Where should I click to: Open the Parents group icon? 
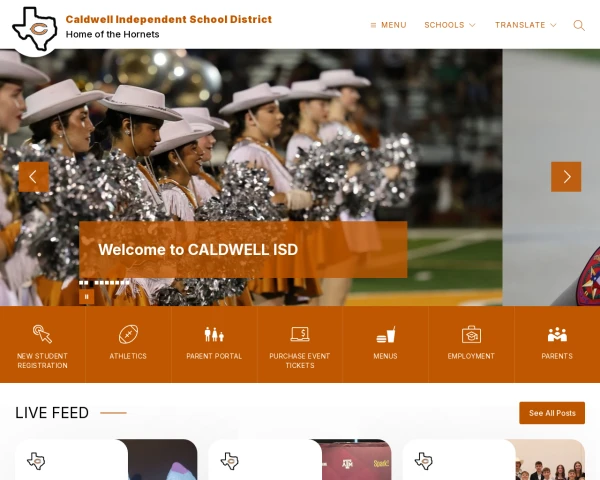[557, 334]
